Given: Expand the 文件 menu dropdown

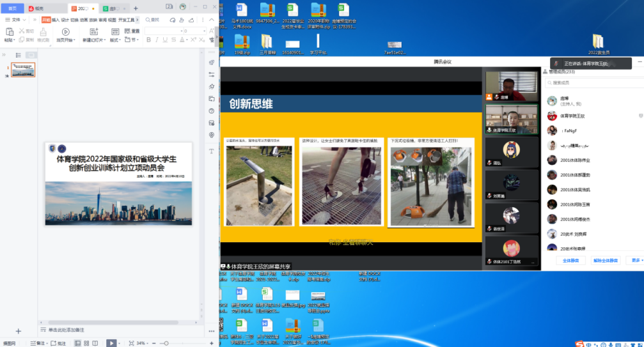Looking at the screenshot, I should pyautogui.click(x=15, y=20).
